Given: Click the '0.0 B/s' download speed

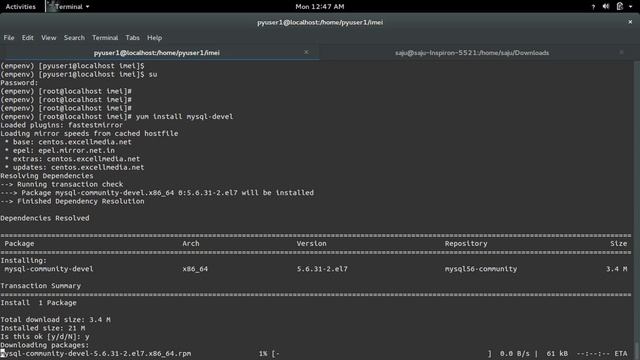Looking at the screenshot, I should tap(514, 354).
